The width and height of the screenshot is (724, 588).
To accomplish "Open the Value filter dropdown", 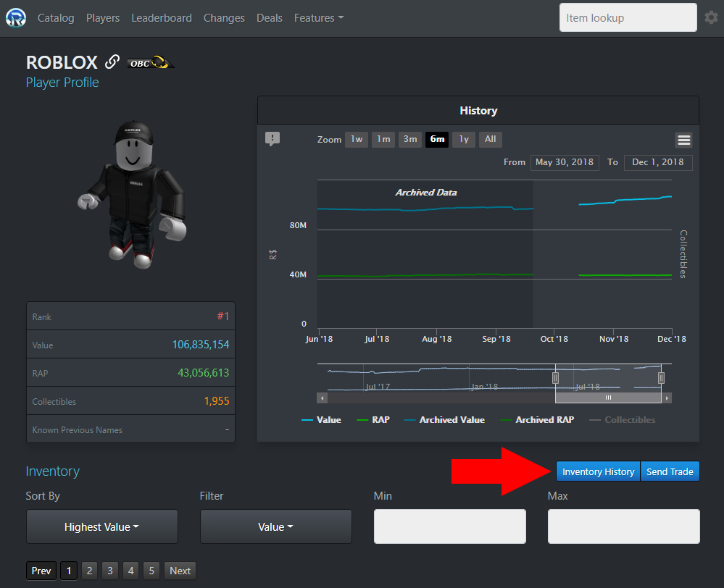I will 275,526.
